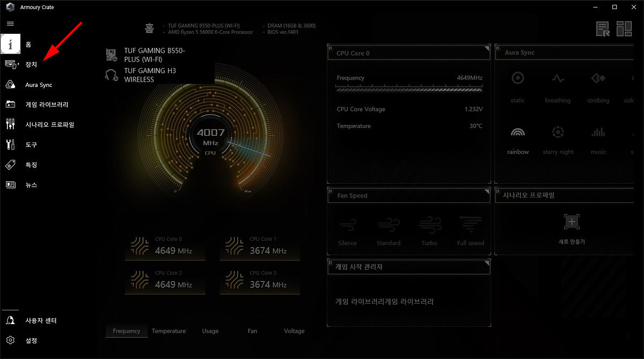Open the 도구 tools icon
644x359 pixels.
pos(10,144)
